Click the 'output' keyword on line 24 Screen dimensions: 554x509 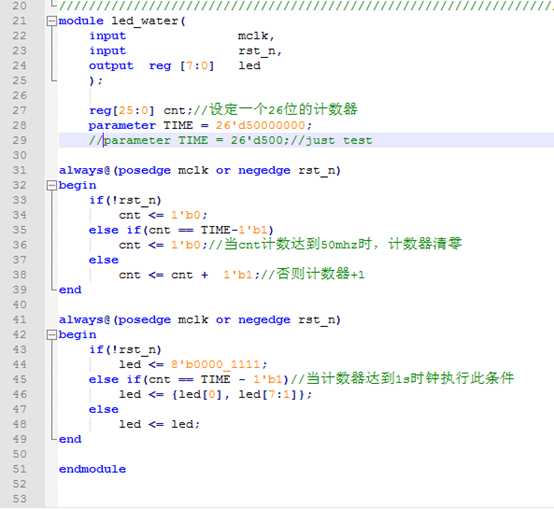click(111, 66)
